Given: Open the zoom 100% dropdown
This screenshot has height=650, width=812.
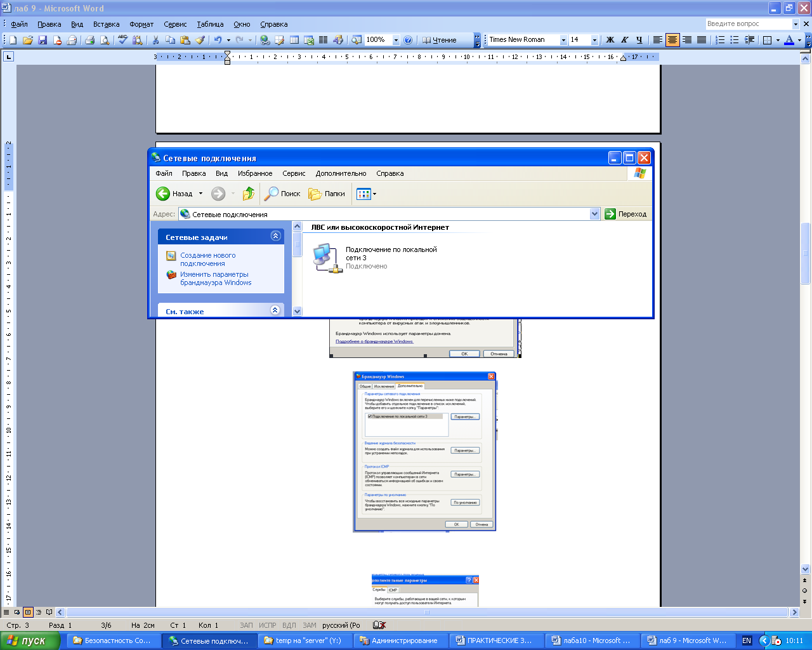Looking at the screenshot, I should 396,40.
